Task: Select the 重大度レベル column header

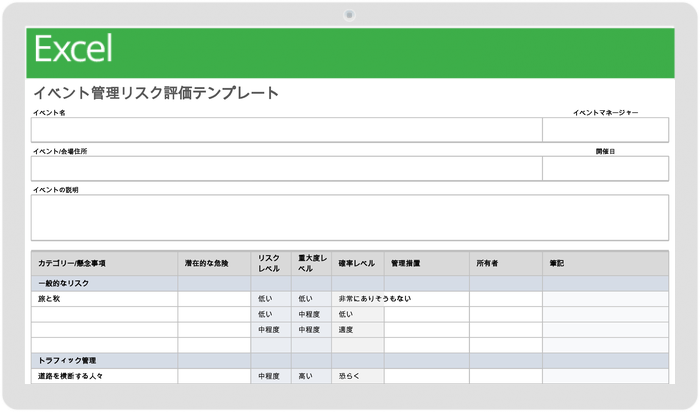Action: click(312, 263)
